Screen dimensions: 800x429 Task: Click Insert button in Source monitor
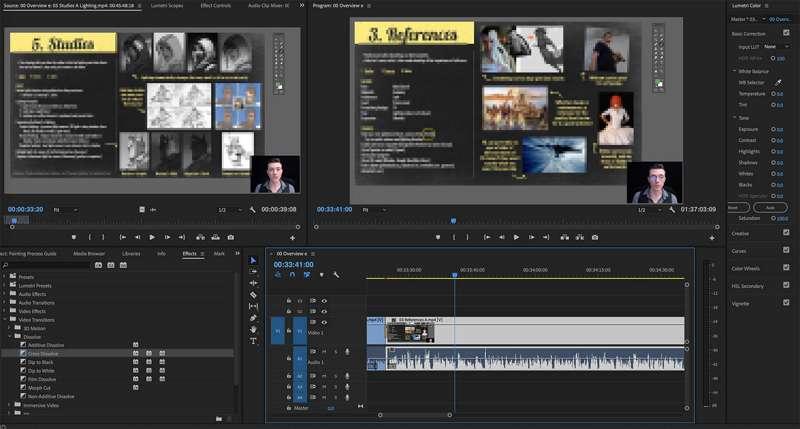coord(201,237)
